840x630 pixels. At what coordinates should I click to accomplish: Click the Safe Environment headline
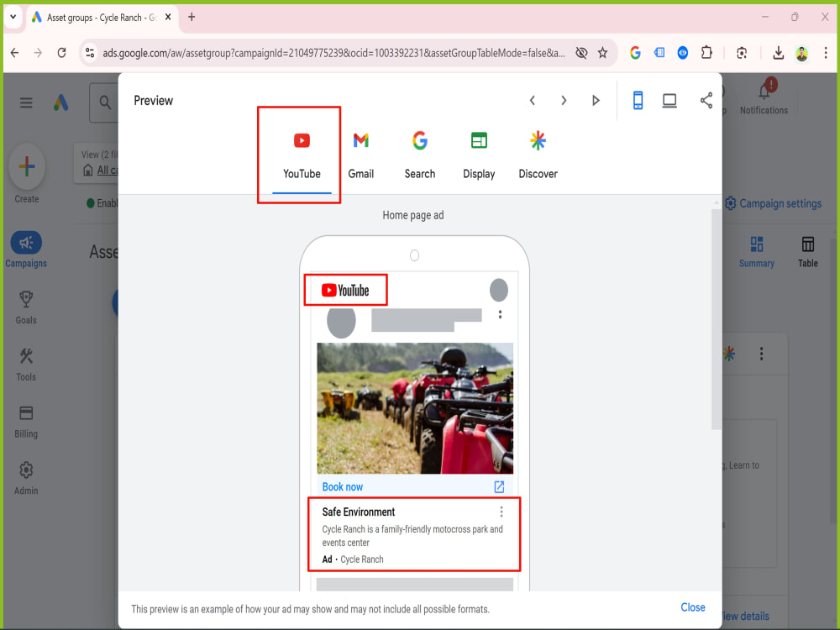click(x=359, y=512)
